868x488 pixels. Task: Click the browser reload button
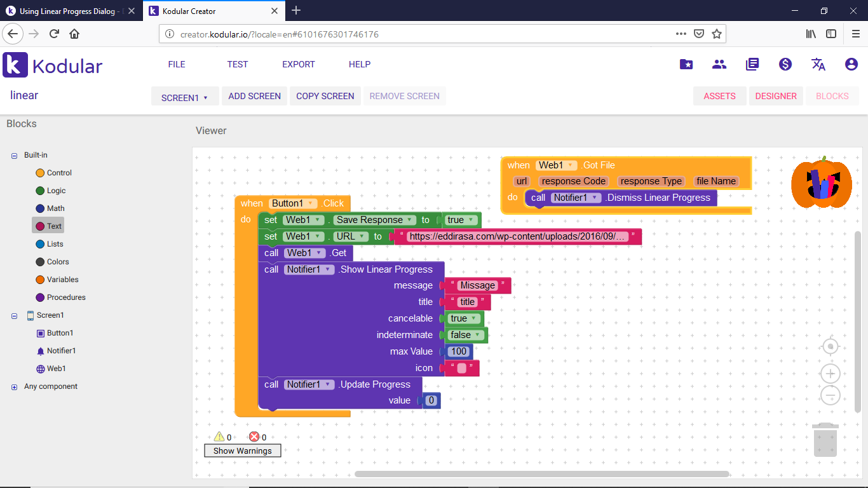[x=55, y=34]
